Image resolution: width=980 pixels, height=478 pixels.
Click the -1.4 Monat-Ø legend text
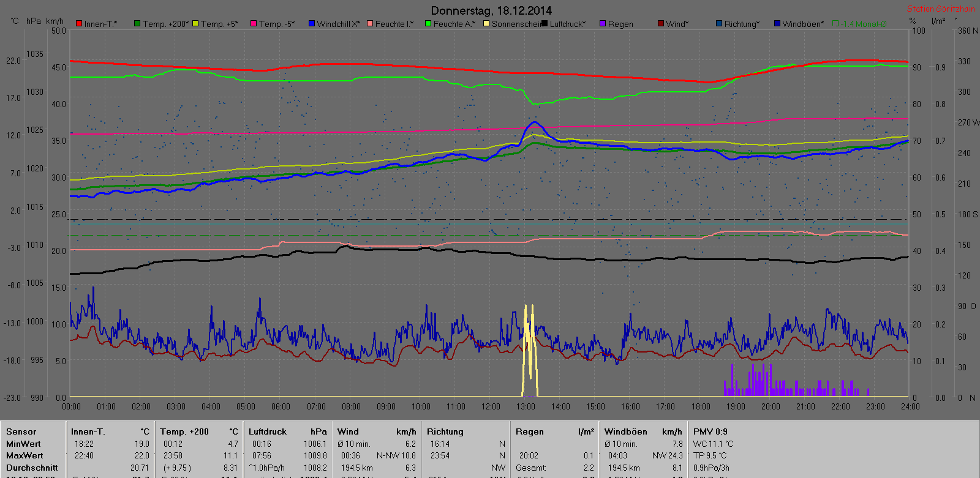tap(864, 24)
